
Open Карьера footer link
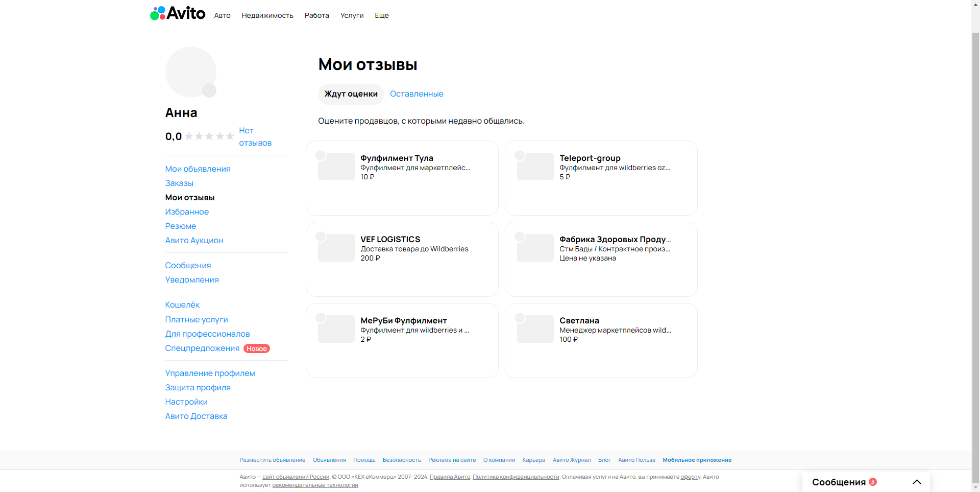[534, 460]
